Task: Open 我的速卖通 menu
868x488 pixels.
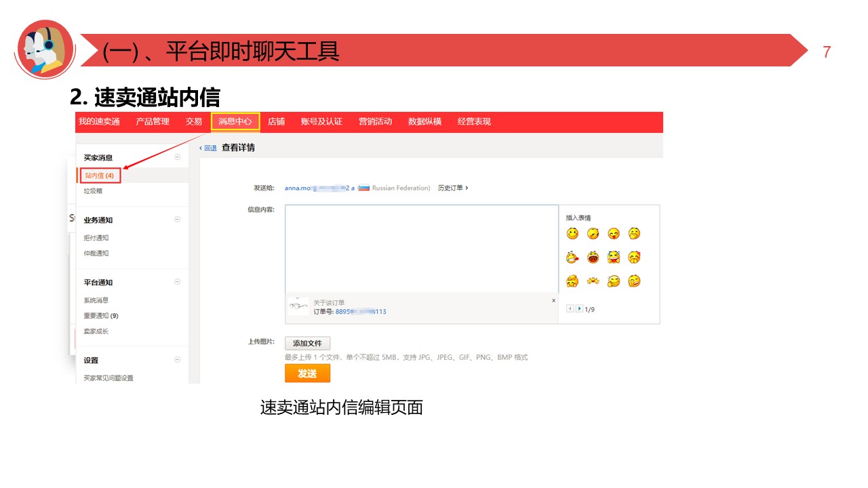Action: (99, 122)
